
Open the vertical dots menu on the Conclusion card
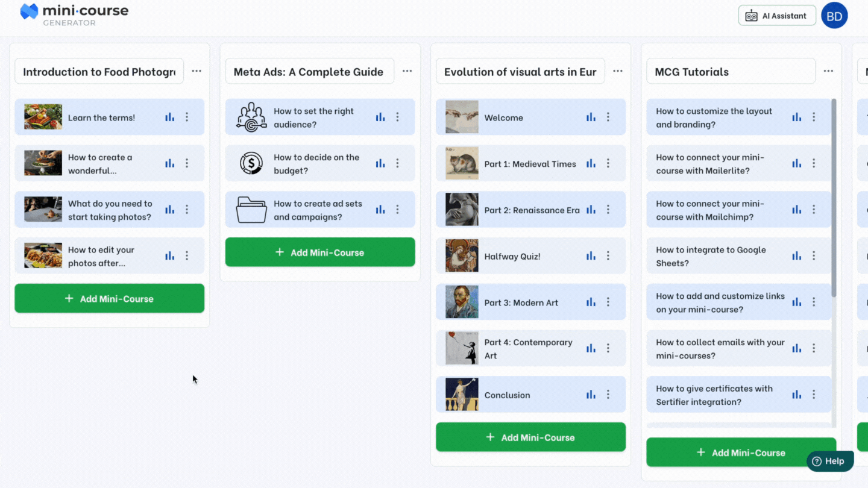click(x=608, y=395)
